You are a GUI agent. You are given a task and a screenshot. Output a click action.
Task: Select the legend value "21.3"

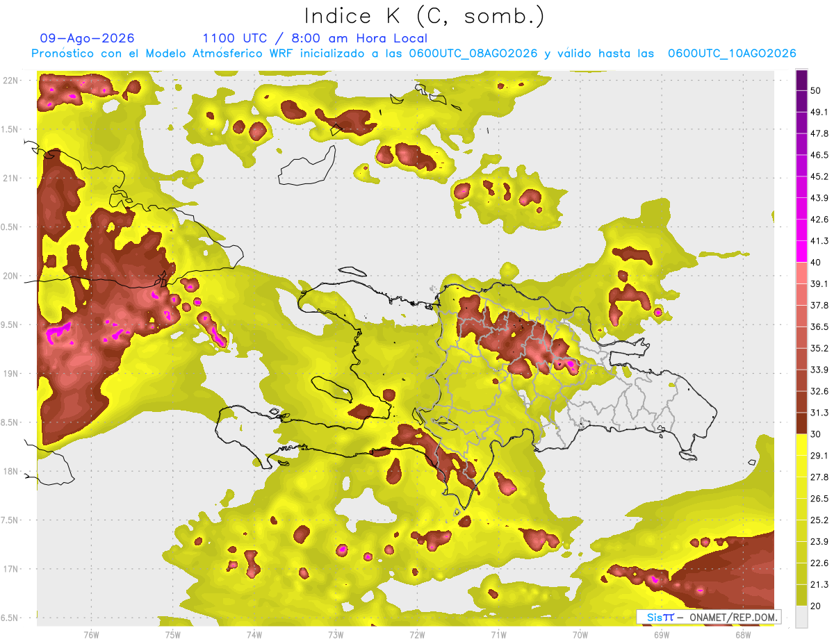click(819, 585)
